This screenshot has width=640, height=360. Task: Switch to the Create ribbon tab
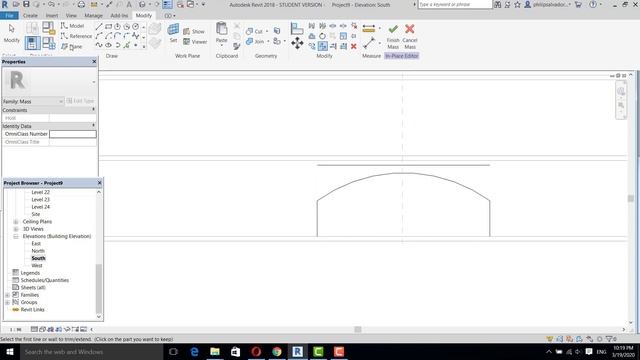pos(30,16)
